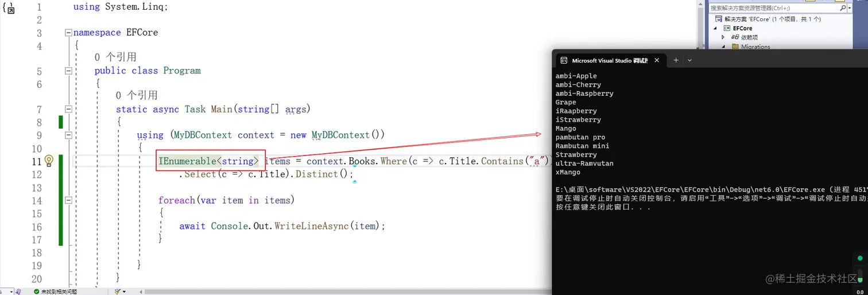This screenshot has width=868, height=295.
Task: Click 'Grape' in console output
Action: tap(566, 102)
